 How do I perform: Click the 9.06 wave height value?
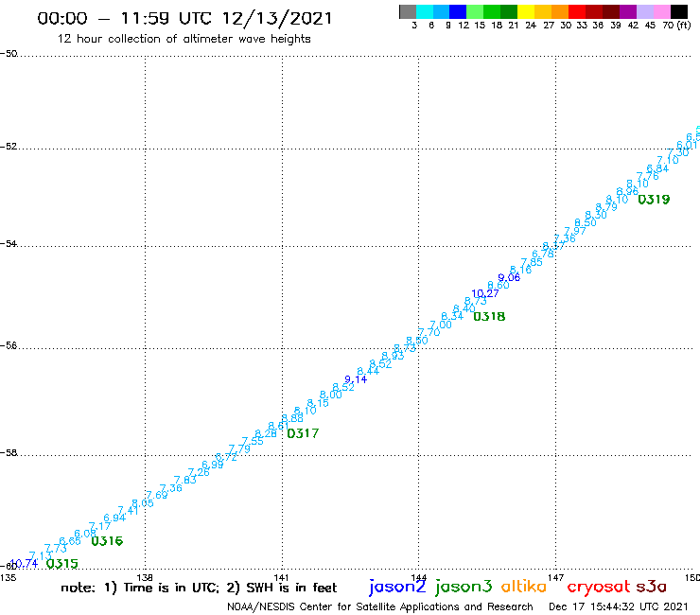tap(509, 278)
